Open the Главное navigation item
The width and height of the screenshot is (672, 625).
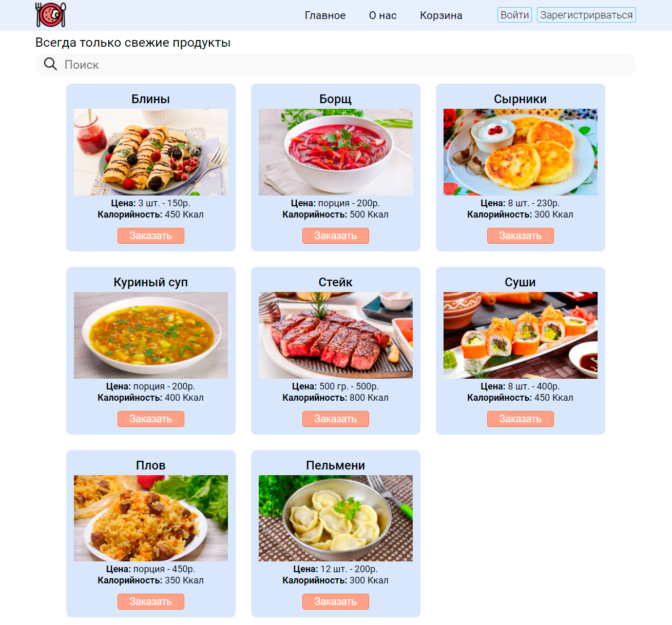point(325,15)
